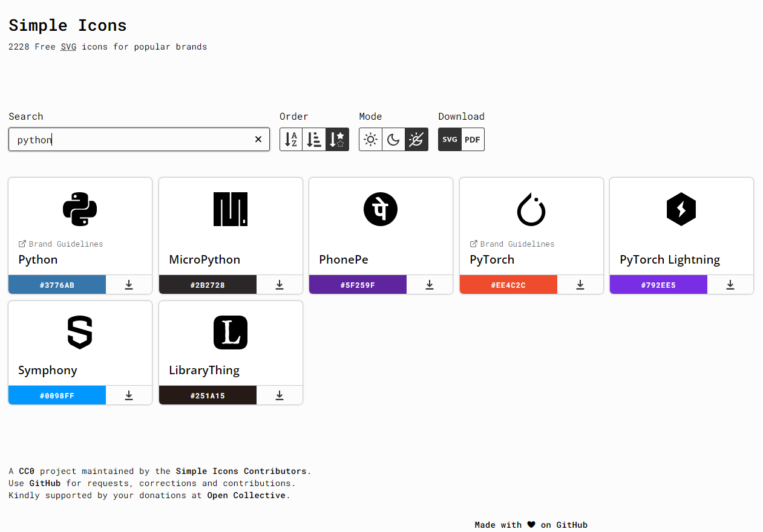This screenshot has height=532, width=763.
Task: Open PyTorch Brand Guidelines link
Action: (x=512, y=244)
